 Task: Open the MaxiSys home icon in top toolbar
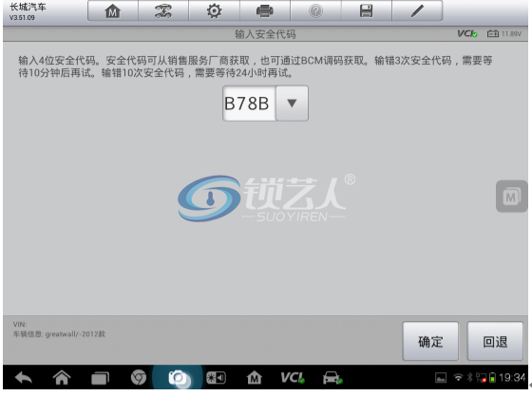(x=113, y=11)
